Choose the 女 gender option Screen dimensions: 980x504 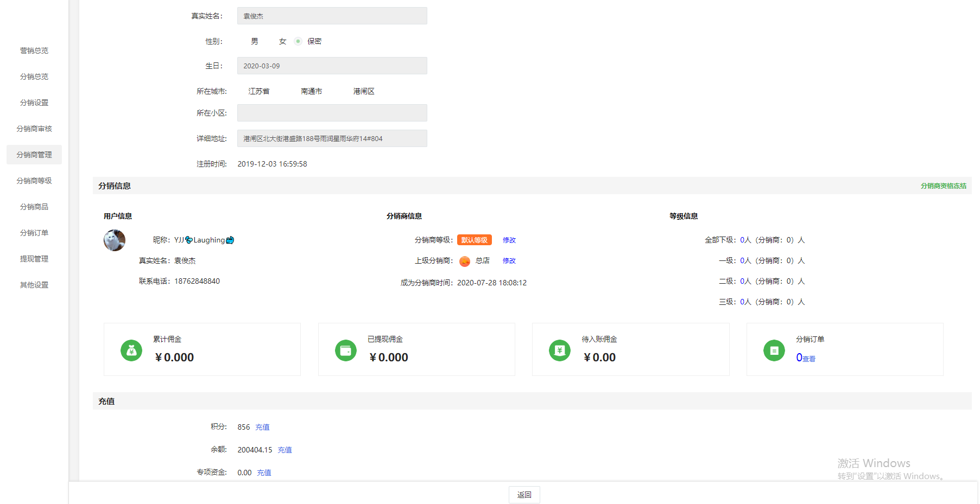pyautogui.click(x=282, y=41)
